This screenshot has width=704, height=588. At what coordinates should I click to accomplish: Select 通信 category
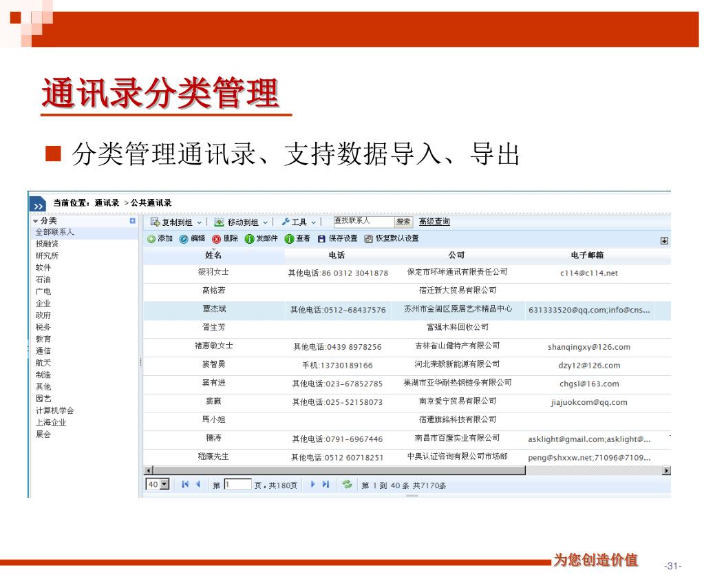pyautogui.click(x=43, y=351)
